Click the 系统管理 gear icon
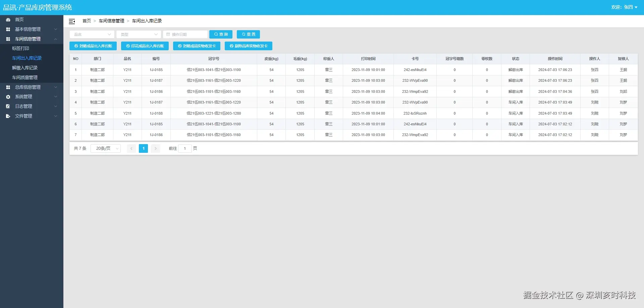Image resolution: width=644 pixels, height=308 pixels. pyautogui.click(x=8, y=97)
